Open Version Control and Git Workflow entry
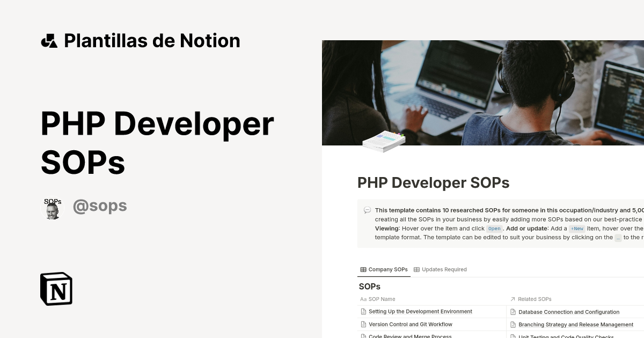 (410, 324)
